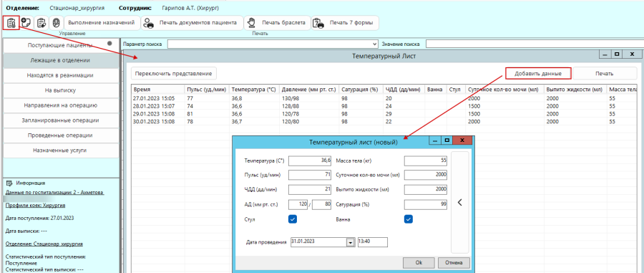Open Отделение: Стационар хирургия link

pos(44,244)
